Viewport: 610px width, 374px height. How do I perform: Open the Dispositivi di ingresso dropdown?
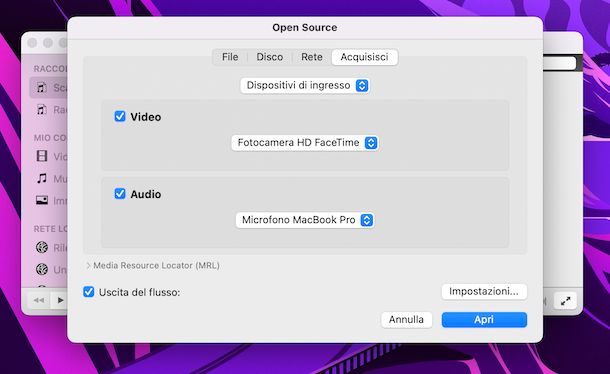[305, 86]
